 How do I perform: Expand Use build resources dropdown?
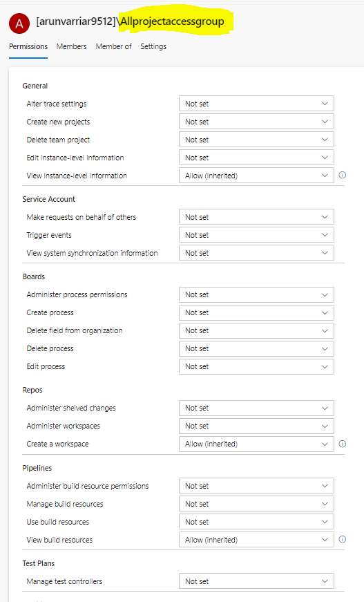click(257, 522)
